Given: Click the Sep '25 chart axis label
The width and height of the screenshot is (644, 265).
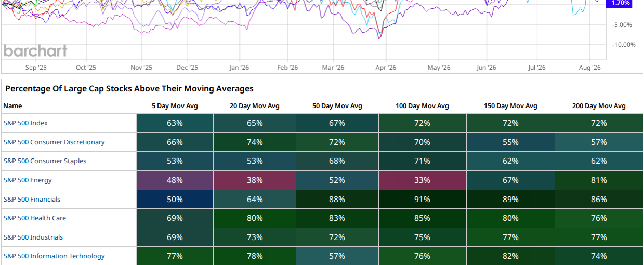Looking at the screenshot, I should 36,68.
